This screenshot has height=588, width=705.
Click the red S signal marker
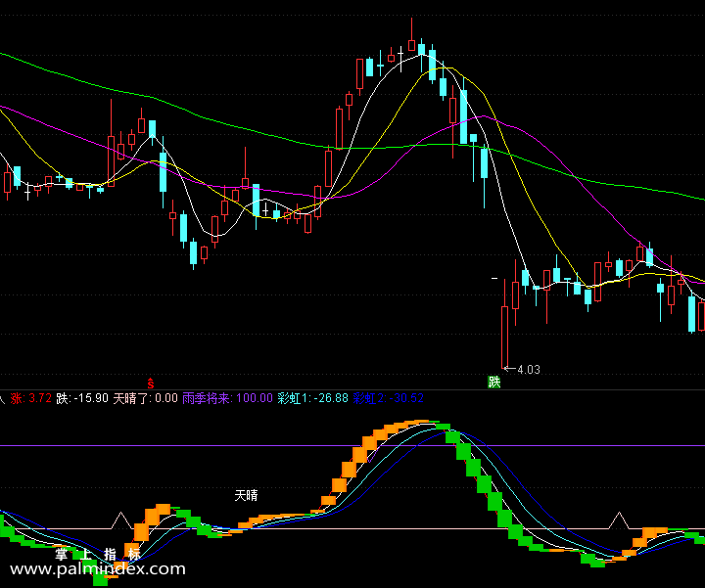[x=151, y=384]
